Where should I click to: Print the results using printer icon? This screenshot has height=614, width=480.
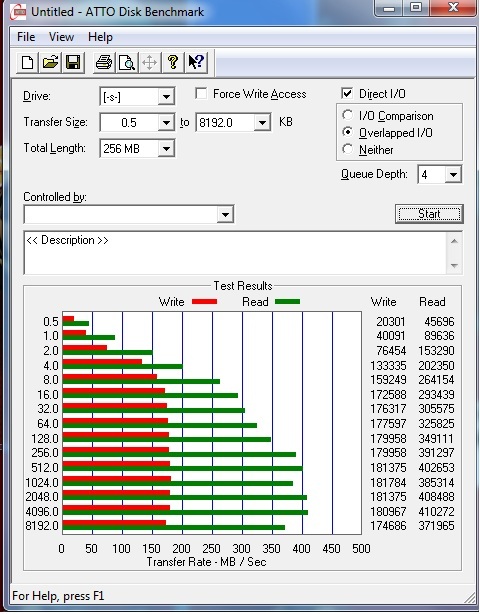(104, 62)
